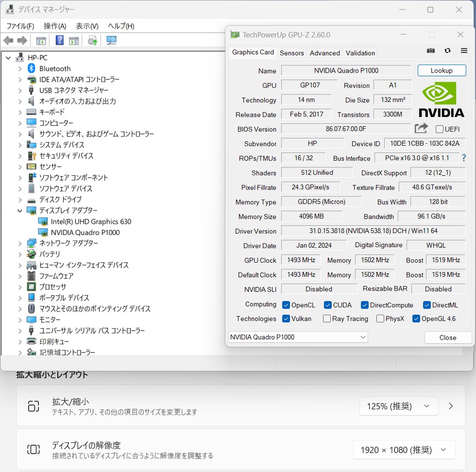
Task: Click the update driver toolbar icon
Action: [92, 40]
